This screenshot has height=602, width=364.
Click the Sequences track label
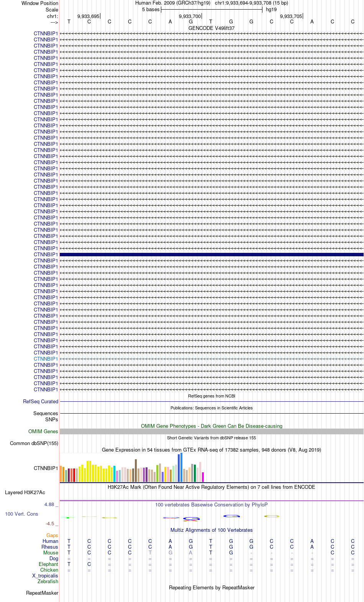pos(46,413)
